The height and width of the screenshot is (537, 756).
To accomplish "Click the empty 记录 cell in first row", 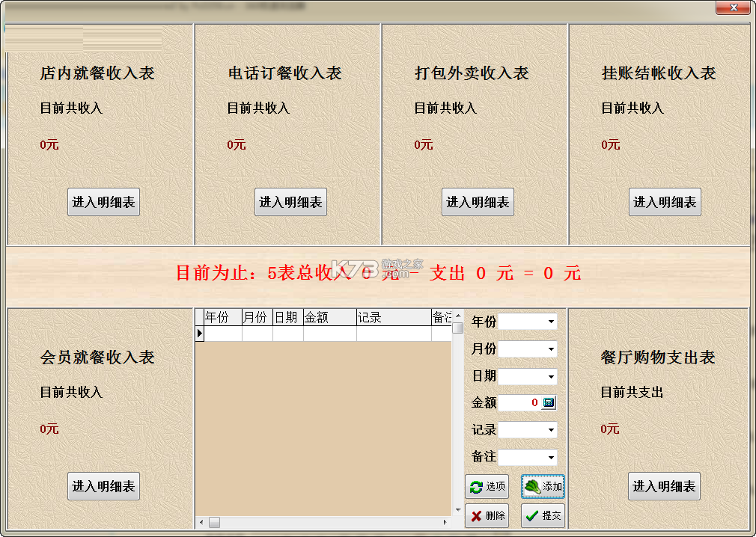I will (394, 334).
